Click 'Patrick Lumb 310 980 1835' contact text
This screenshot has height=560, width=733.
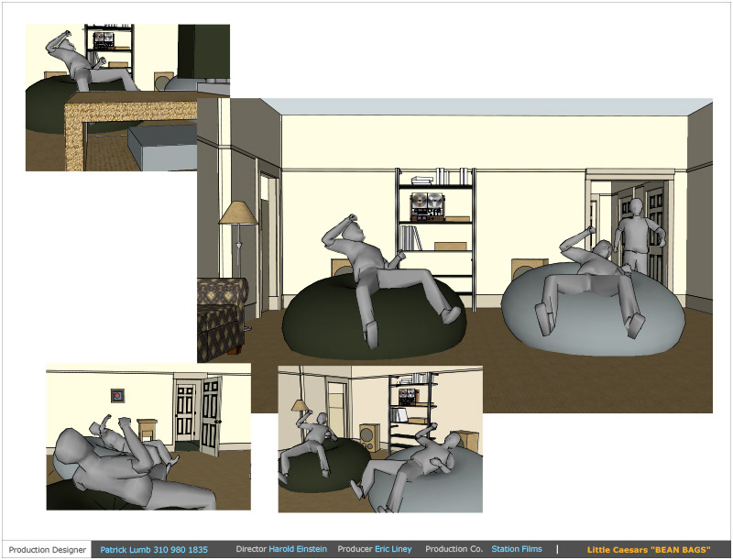pos(154,550)
